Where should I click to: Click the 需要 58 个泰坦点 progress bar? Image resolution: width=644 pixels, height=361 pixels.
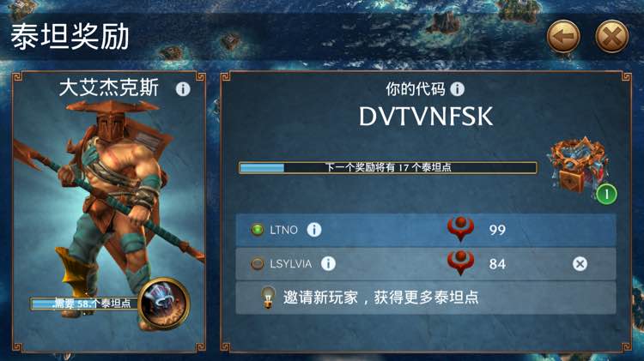tap(85, 304)
